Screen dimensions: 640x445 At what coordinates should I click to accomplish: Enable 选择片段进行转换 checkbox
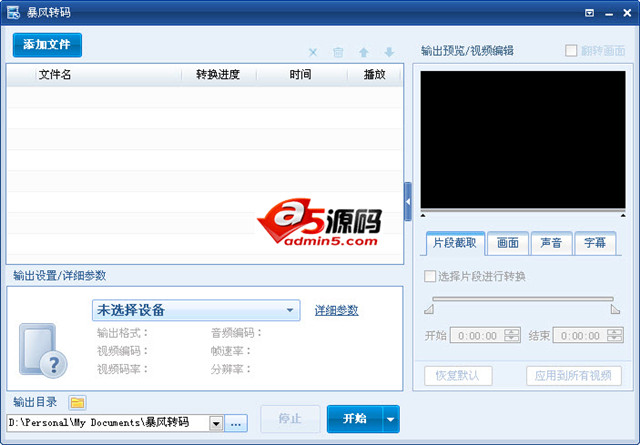click(x=430, y=276)
